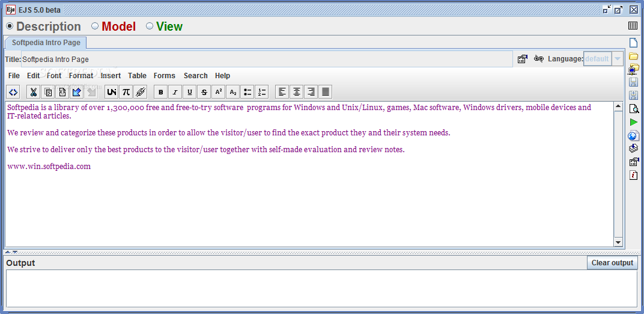Insert Unicode character icon
The height and width of the screenshot is (314, 644).
tap(111, 92)
